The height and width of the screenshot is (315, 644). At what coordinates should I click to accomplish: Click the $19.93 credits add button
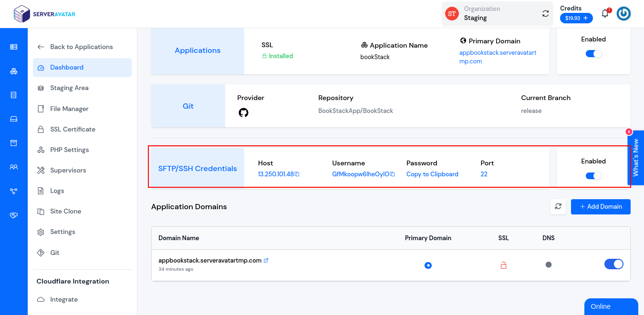click(576, 18)
